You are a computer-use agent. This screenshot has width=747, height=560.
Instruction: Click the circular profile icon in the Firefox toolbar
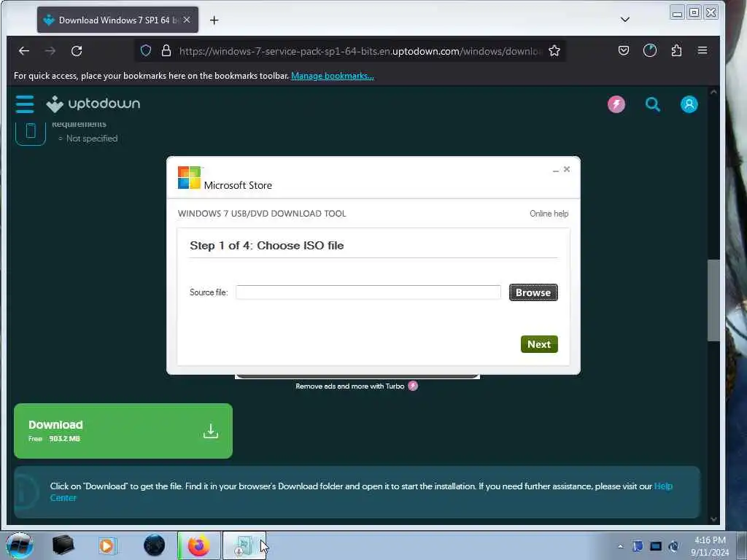click(650, 50)
